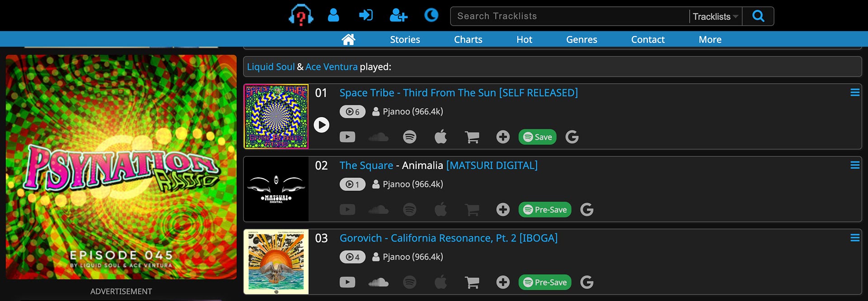Open the Stories menu item
Image resolution: width=868 pixels, height=301 pixels.
tap(405, 39)
